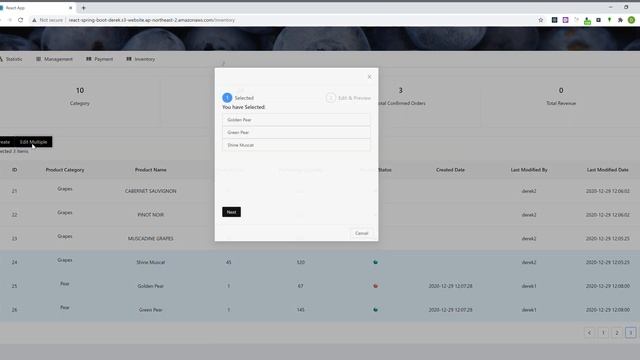The image size is (640, 360).
Task: Click the Next button in the dialog
Action: coord(231,212)
